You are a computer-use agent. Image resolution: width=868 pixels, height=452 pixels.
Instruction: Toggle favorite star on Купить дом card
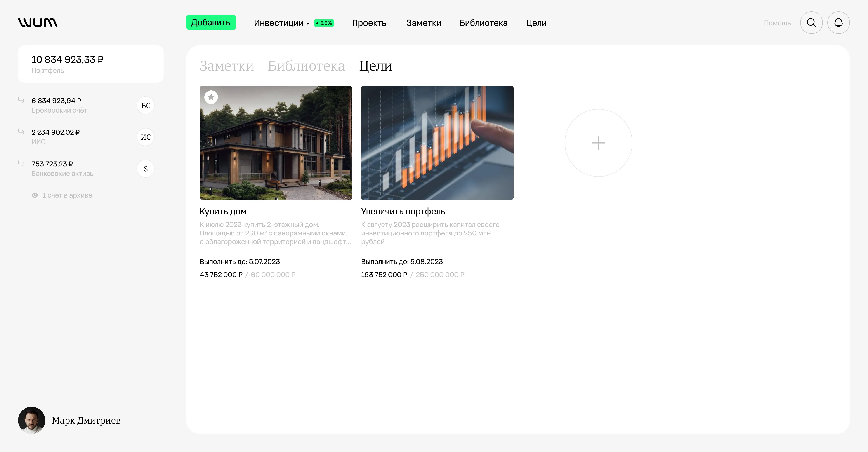click(211, 97)
